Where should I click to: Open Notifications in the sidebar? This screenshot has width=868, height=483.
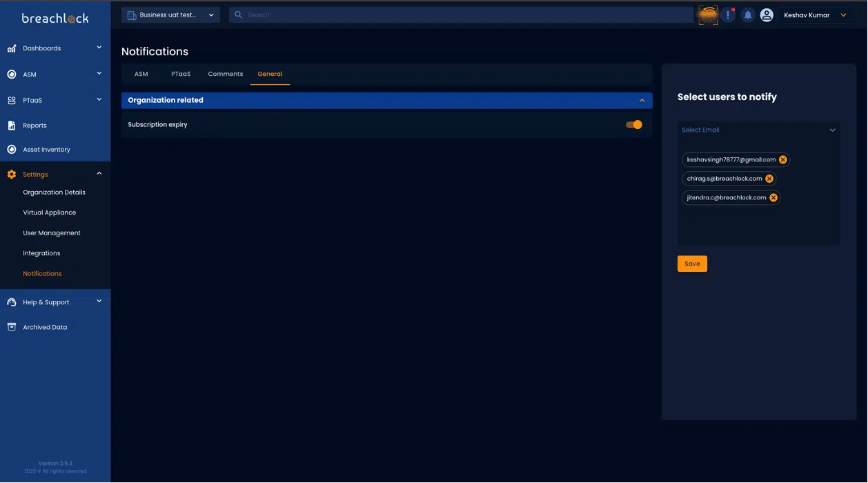(42, 274)
